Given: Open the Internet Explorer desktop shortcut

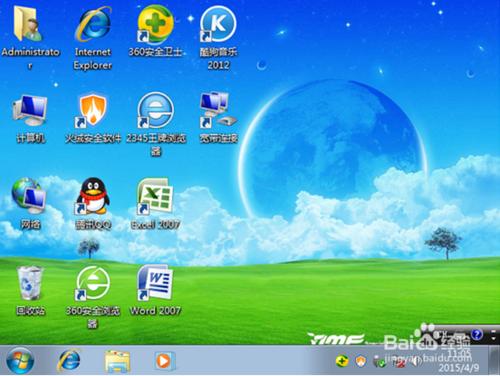Looking at the screenshot, I should tap(93, 37).
